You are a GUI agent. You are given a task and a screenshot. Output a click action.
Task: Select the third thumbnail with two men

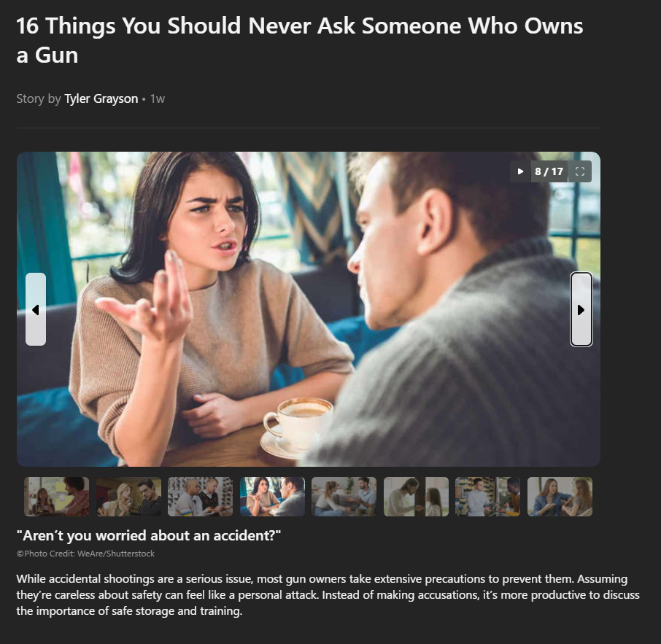(200, 497)
